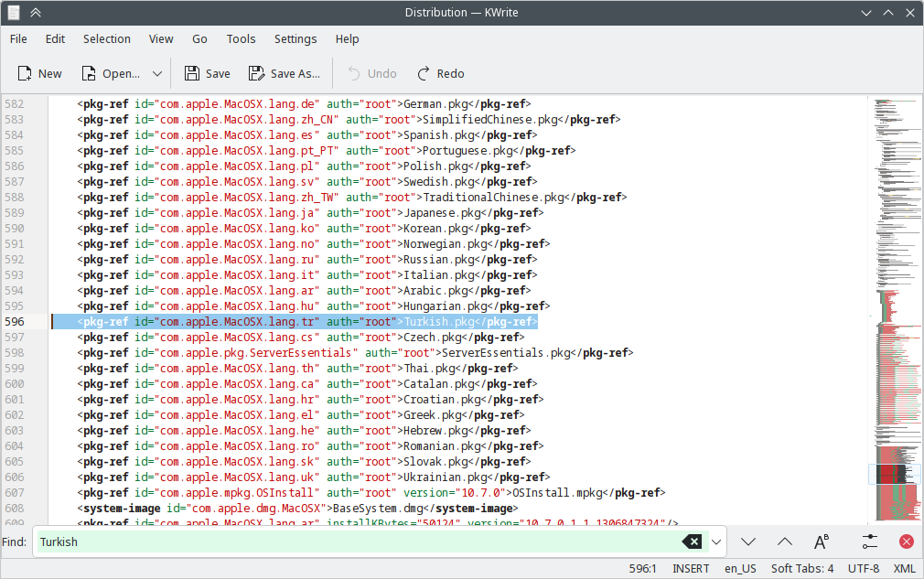The height and width of the screenshot is (579, 924).
Task: Open the Selection menu
Action: point(107,39)
